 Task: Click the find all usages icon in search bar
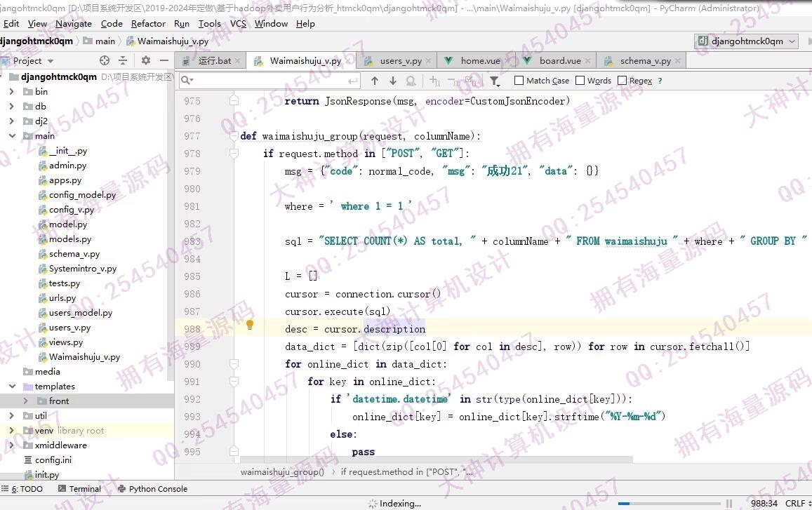(411, 81)
